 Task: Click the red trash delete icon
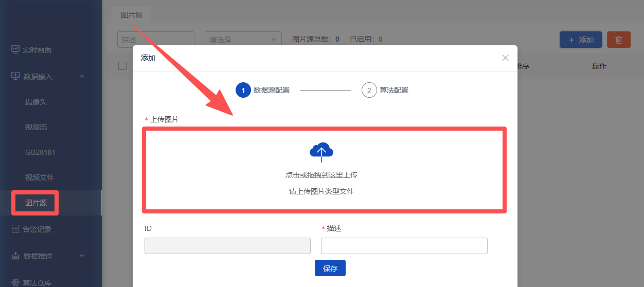(619, 40)
